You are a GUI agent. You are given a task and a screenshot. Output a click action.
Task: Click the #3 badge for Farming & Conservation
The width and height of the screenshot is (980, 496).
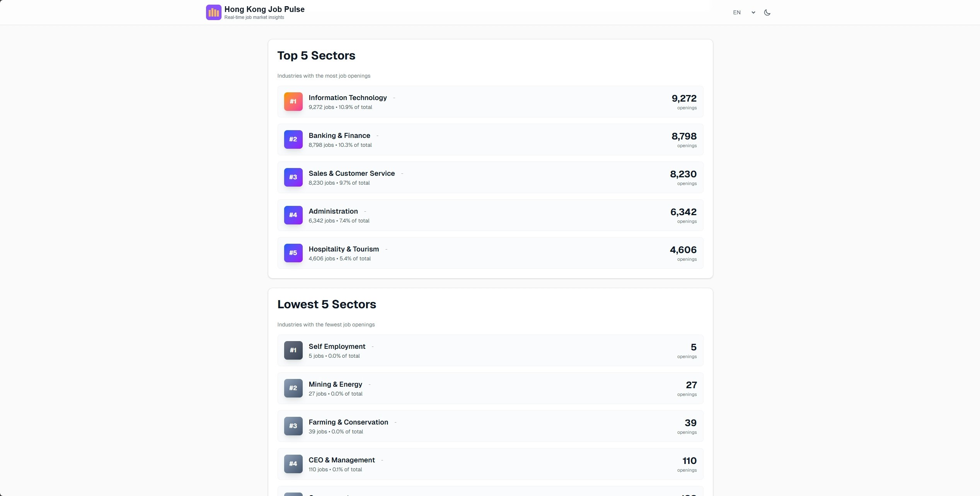pyautogui.click(x=293, y=426)
